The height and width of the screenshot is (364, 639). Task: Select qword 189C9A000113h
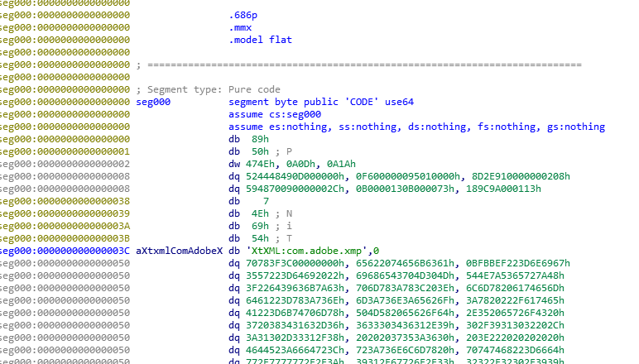coord(503,189)
